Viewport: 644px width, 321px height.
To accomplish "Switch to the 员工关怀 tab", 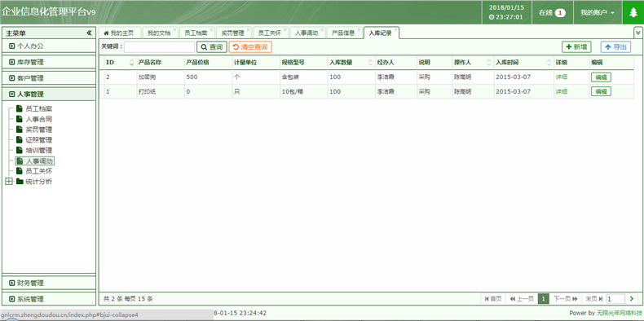I will tap(270, 33).
